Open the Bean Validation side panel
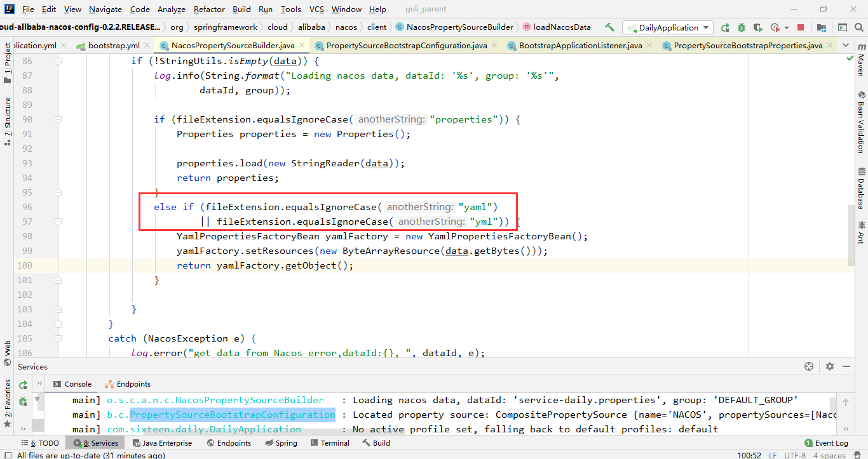Screen dimensions: 868x459 861,123
